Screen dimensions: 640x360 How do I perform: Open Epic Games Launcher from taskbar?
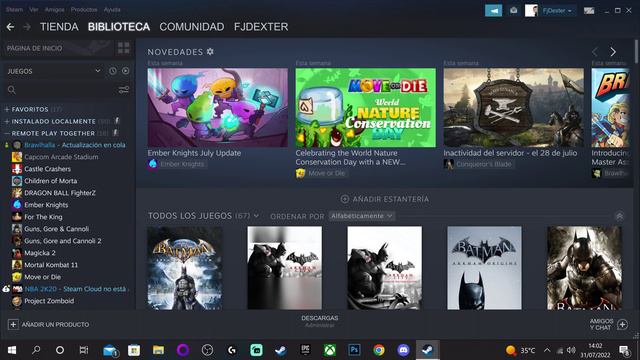305,350
